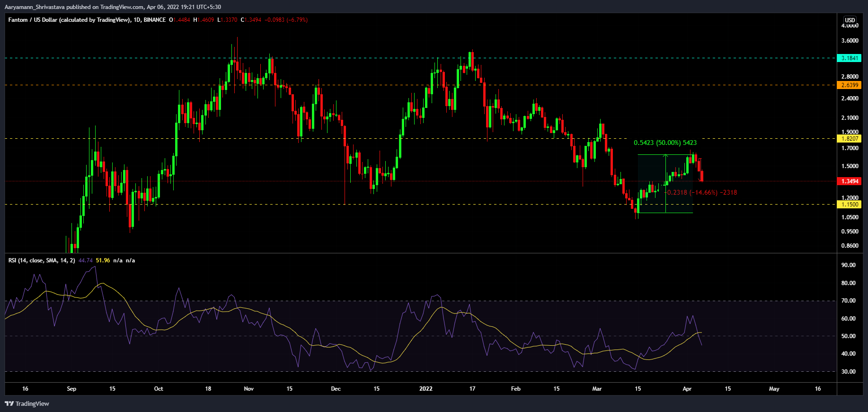The height and width of the screenshot is (412, 868).
Task: Click the 2022 marker on time axis
Action: (426, 389)
